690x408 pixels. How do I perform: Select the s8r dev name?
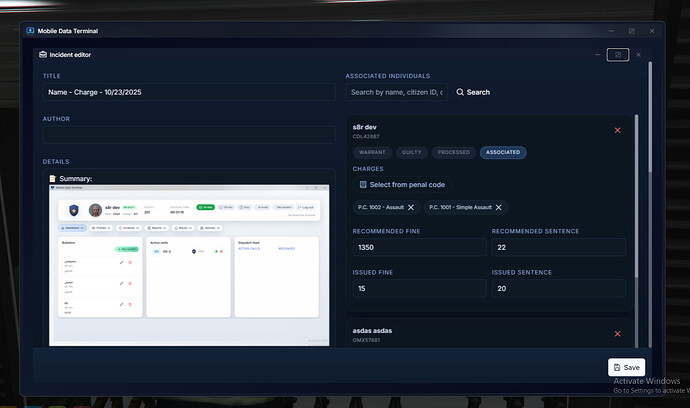point(364,127)
